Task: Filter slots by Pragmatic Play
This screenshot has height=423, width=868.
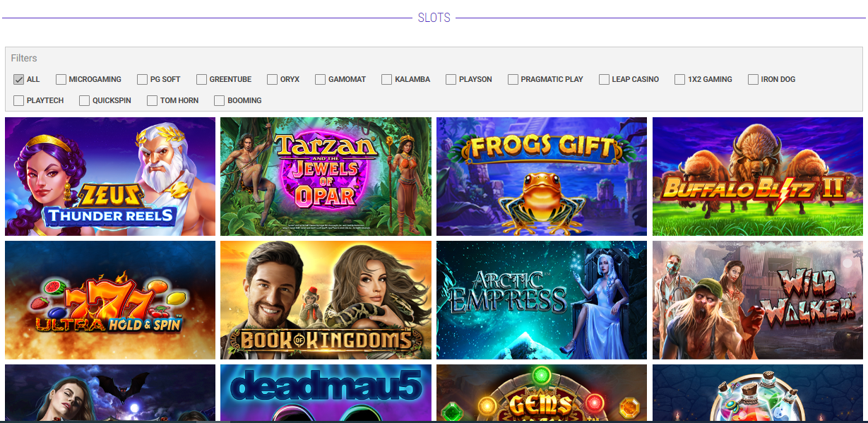Action: coord(513,79)
